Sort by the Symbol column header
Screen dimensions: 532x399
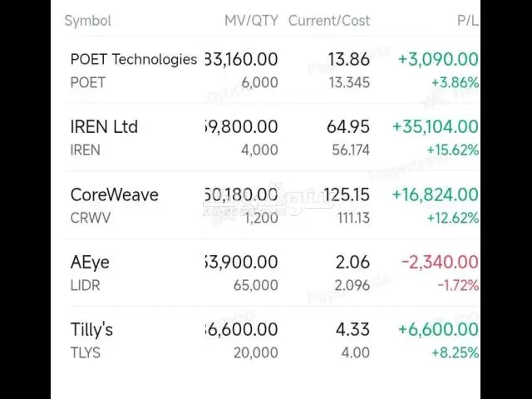coord(88,21)
